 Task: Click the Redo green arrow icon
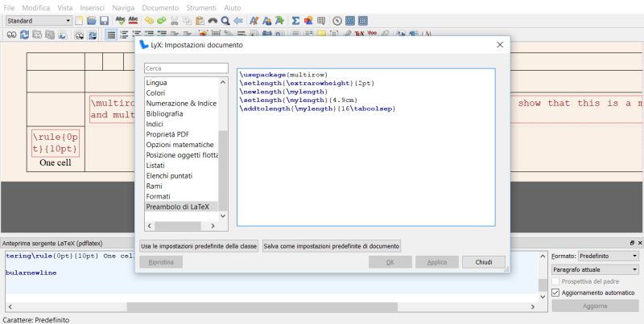click(162, 21)
